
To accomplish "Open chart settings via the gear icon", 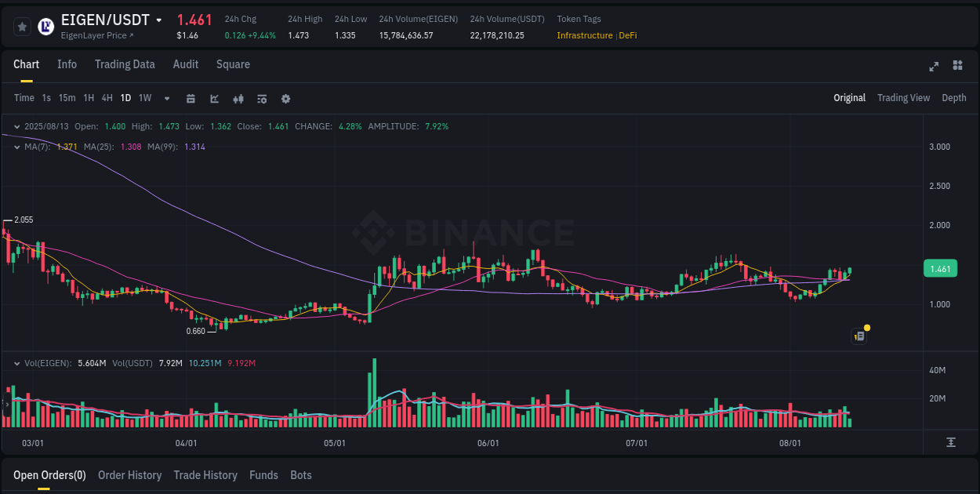I will click(285, 99).
